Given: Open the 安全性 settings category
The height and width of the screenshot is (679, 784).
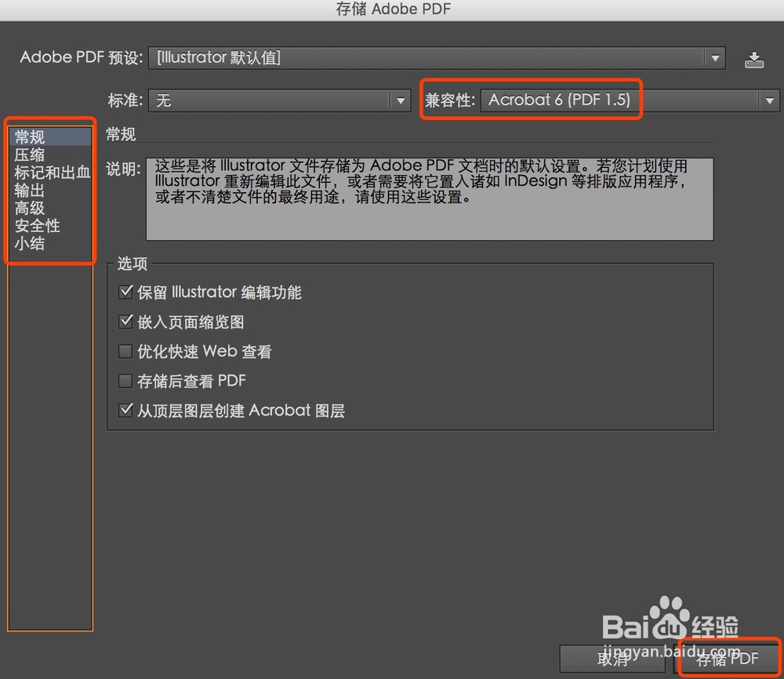Looking at the screenshot, I should [50, 226].
